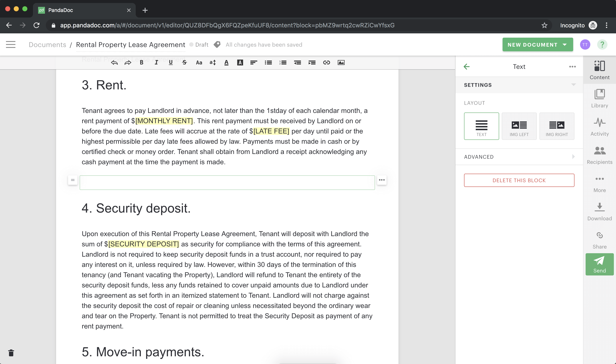This screenshot has height=364, width=616.
Task: Click the redo arrow in formatting toolbar
Action: (x=128, y=62)
